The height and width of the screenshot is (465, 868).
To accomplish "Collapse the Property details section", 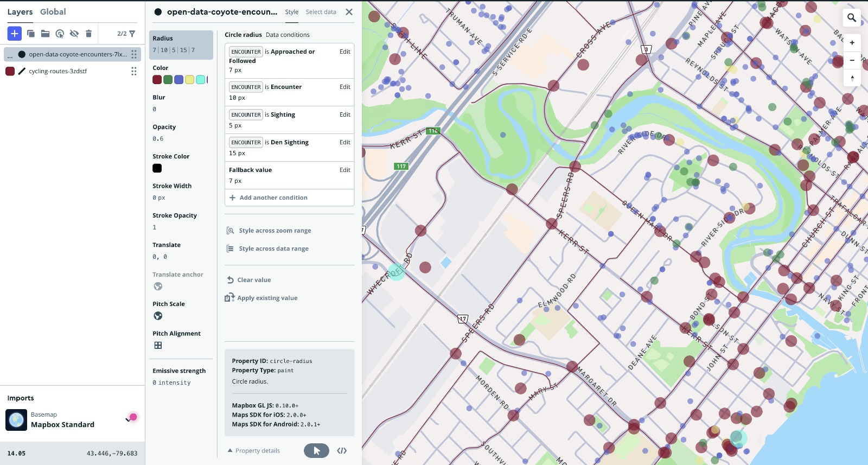I will point(253,451).
